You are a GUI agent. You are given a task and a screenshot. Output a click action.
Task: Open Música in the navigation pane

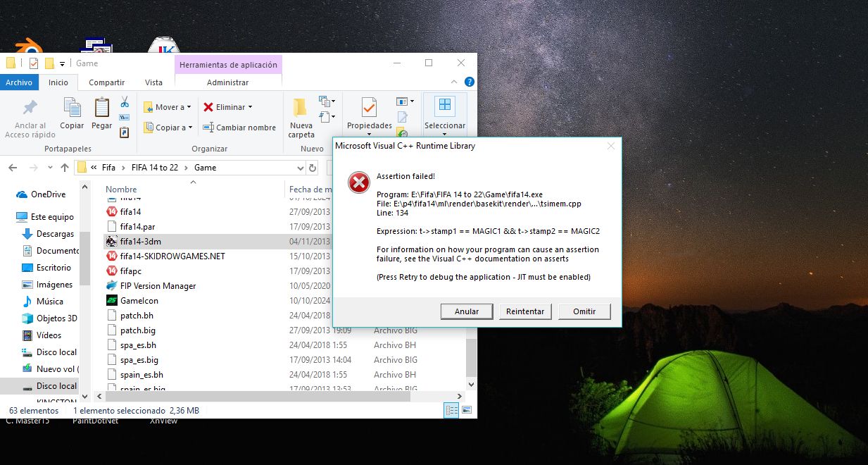pyautogui.click(x=44, y=302)
